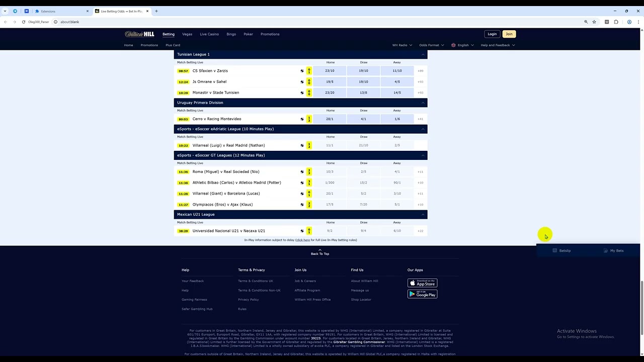Open Promotions in the main header

tap(270, 34)
